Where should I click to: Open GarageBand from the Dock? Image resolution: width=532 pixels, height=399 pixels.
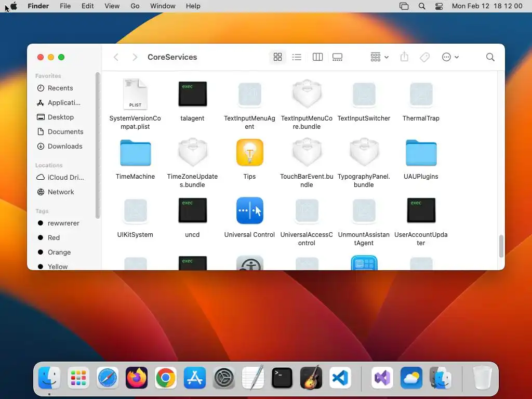click(311, 377)
